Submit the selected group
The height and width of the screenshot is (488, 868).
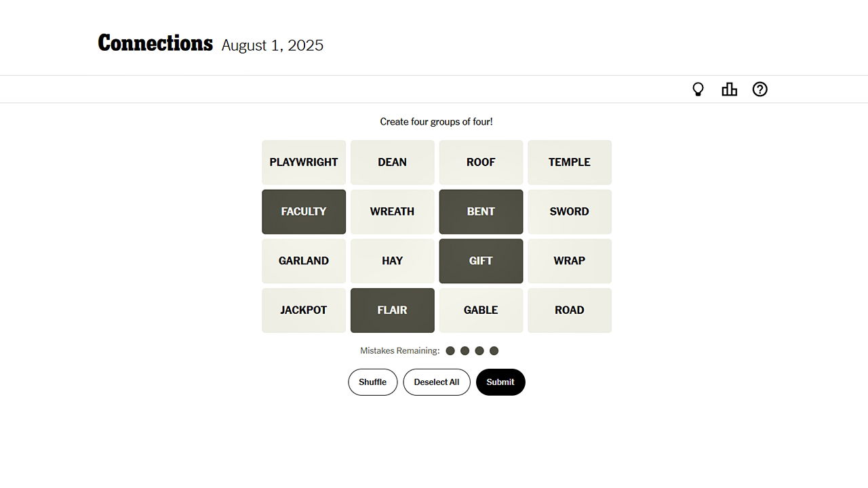[x=500, y=382]
